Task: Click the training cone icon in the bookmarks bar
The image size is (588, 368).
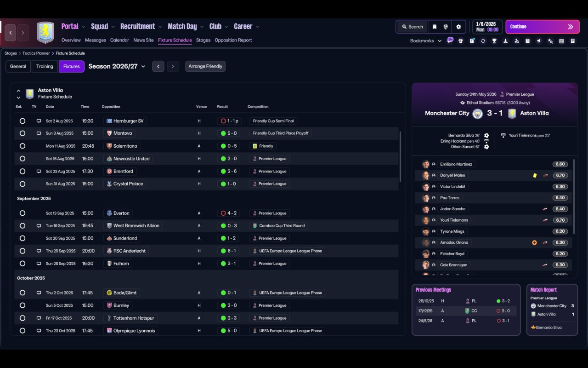Action: tap(505, 41)
